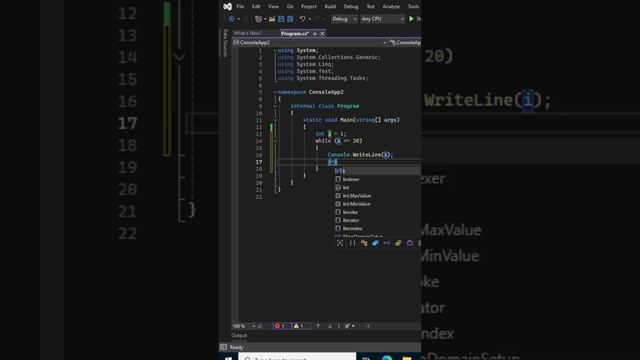Click the Open File folder icon

(272, 19)
